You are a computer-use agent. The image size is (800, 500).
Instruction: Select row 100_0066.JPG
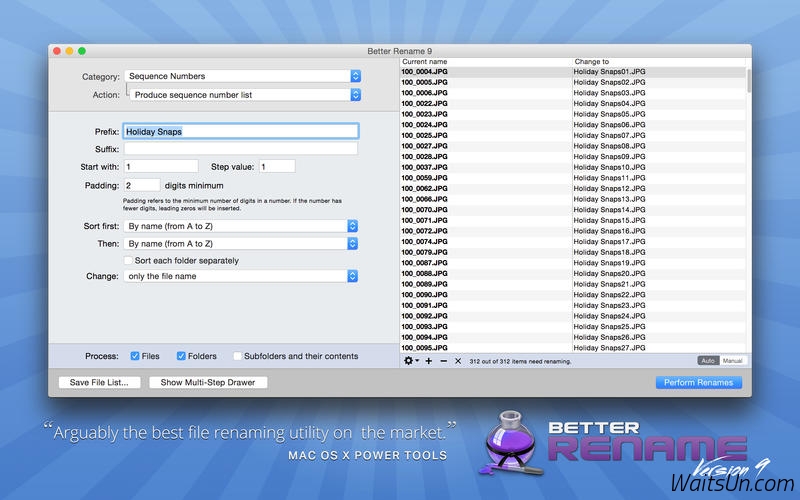pos(572,199)
